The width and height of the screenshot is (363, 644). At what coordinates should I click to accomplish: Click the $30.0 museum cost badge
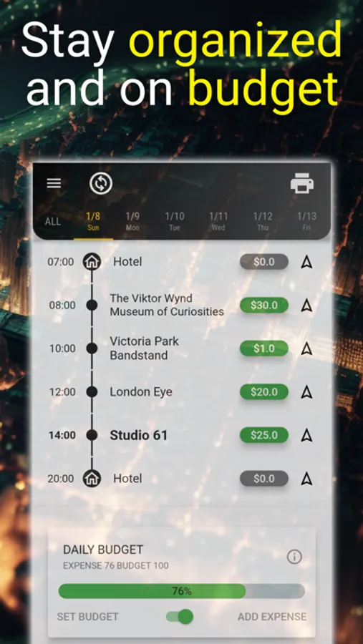click(264, 305)
